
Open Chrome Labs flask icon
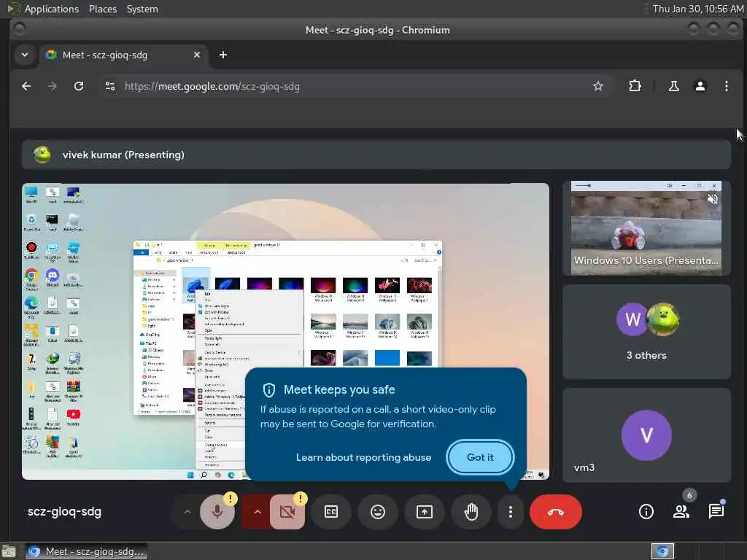pos(673,86)
